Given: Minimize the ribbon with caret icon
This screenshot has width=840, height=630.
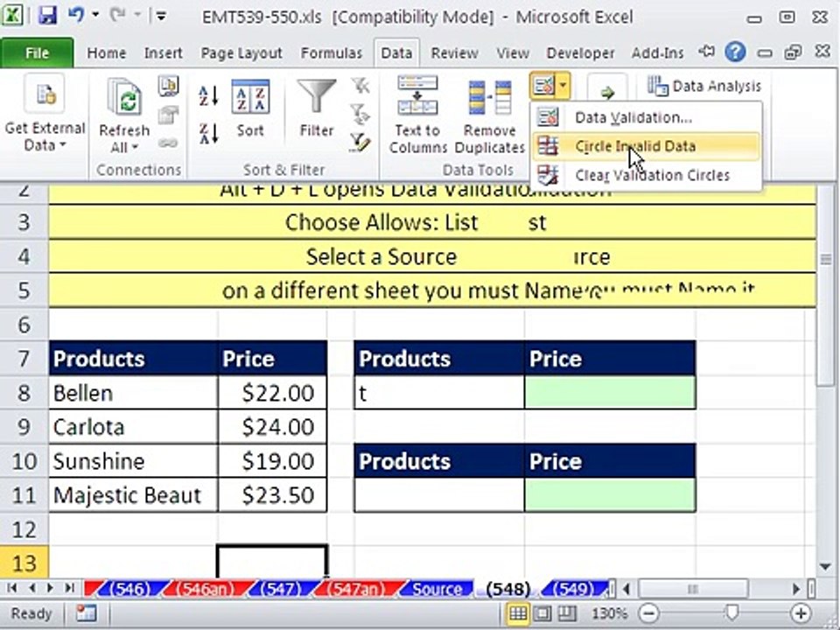Looking at the screenshot, I should (707, 52).
